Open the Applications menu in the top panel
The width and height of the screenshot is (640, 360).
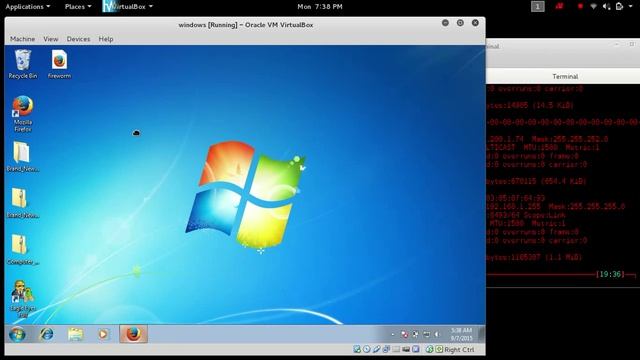coord(28,7)
